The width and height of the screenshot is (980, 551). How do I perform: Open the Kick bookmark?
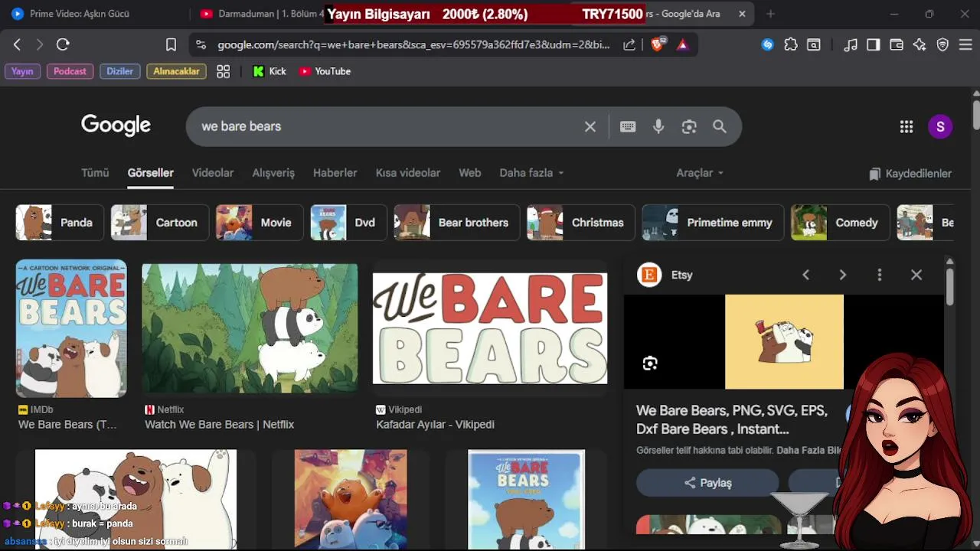pos(269,71)
